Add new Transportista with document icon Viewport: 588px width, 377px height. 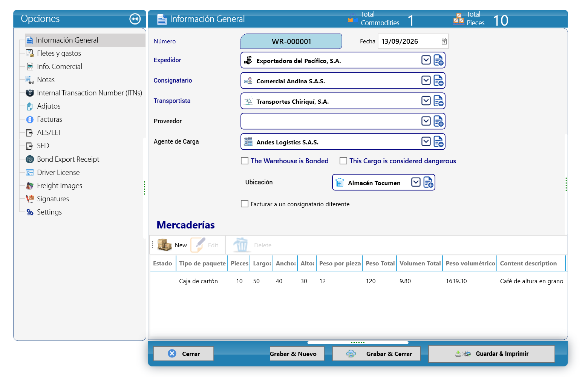(x=438, y=101)
